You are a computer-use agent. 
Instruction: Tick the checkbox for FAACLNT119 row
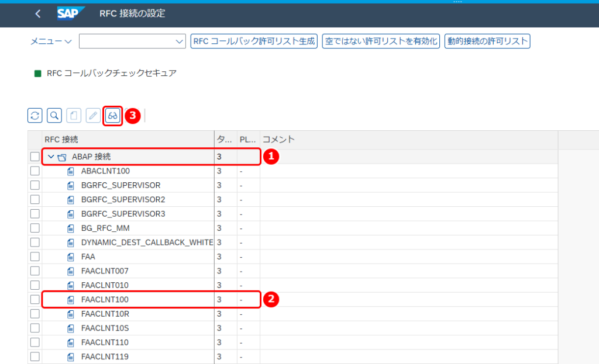pyautogui.click(x=35, y=356)
